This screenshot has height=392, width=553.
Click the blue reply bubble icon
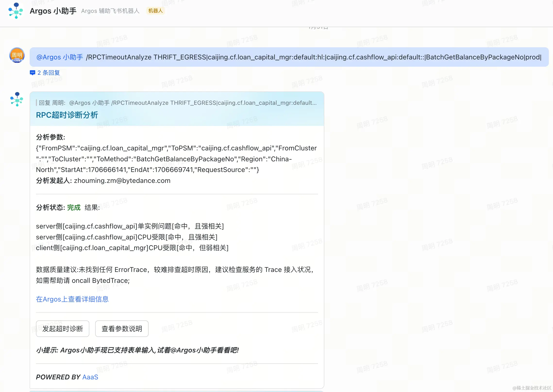pyautogui.click(x=33, y=73)
